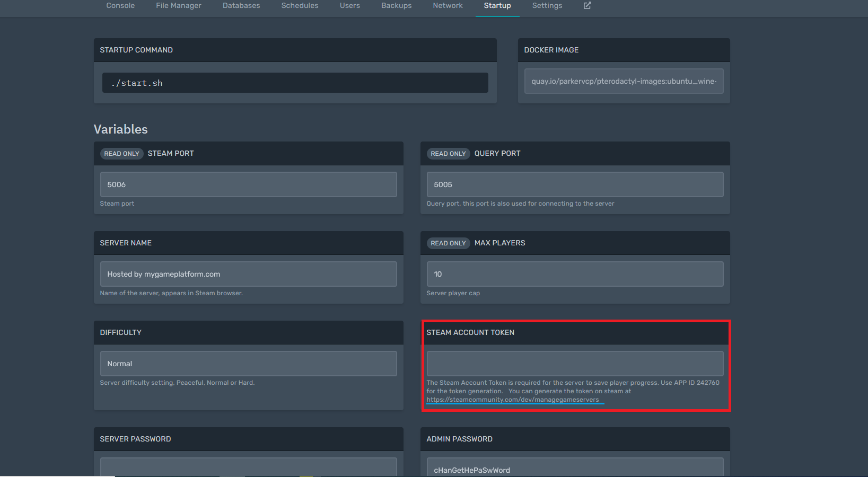Image resolution: width=868 pixels, height=477 pixels.
Task: Click the 'Server player cap' description
Action: pyautogui.click(x=453, y=293)
